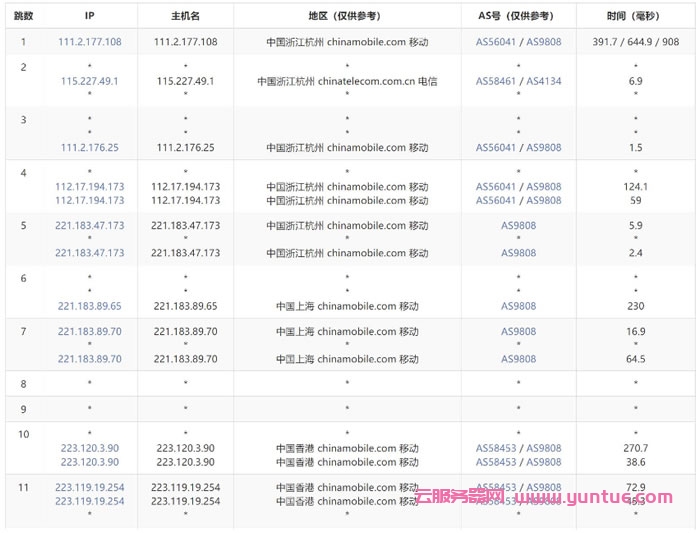700x533 pixels.
Task: Select the 主机名 column header
Action: point(185,16)
